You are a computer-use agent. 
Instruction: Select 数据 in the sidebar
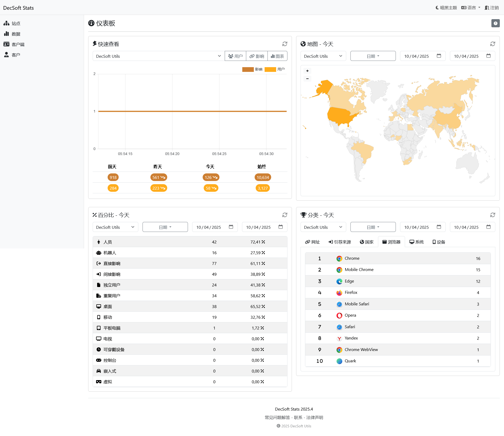coord(15,34)
